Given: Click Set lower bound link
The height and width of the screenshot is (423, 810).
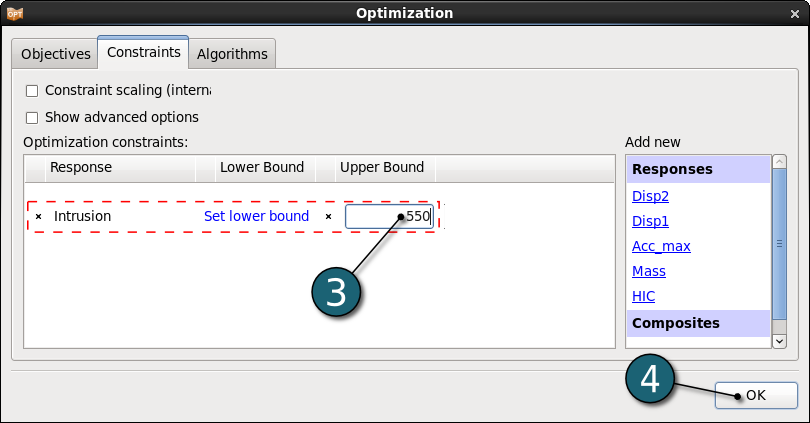Looking at the screenshot, I should point(256,216).
